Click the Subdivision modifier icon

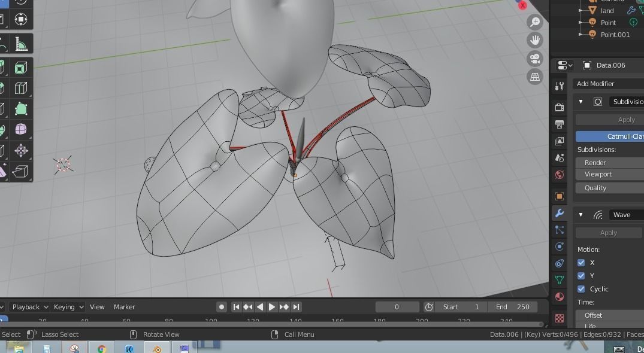pos(598,102)
